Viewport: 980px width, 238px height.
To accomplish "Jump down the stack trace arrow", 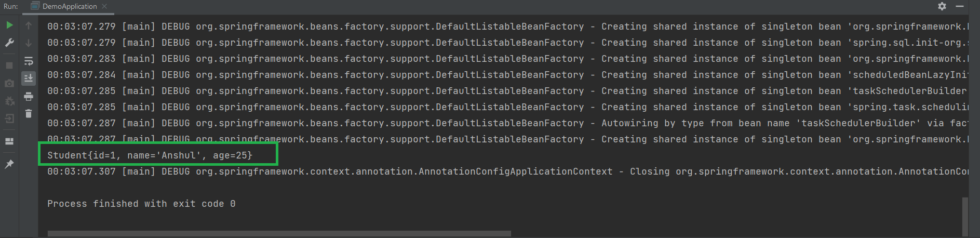I will point(29,43).
